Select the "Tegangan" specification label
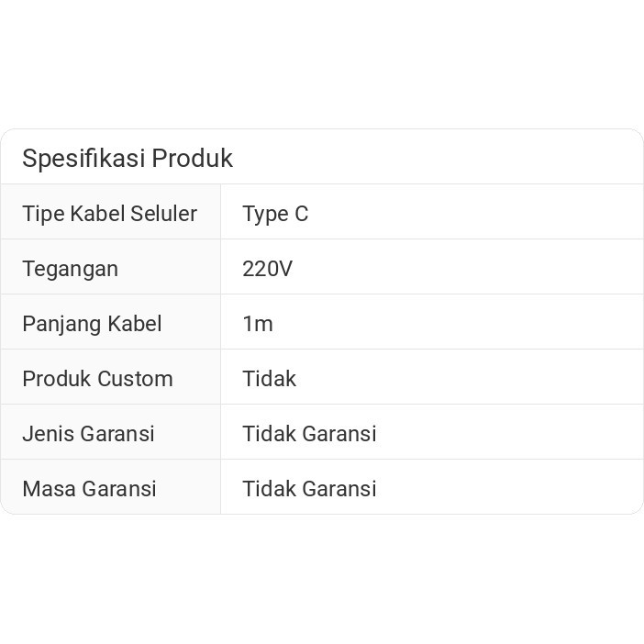Screen dimensions: 644x644 coord(70,269)
